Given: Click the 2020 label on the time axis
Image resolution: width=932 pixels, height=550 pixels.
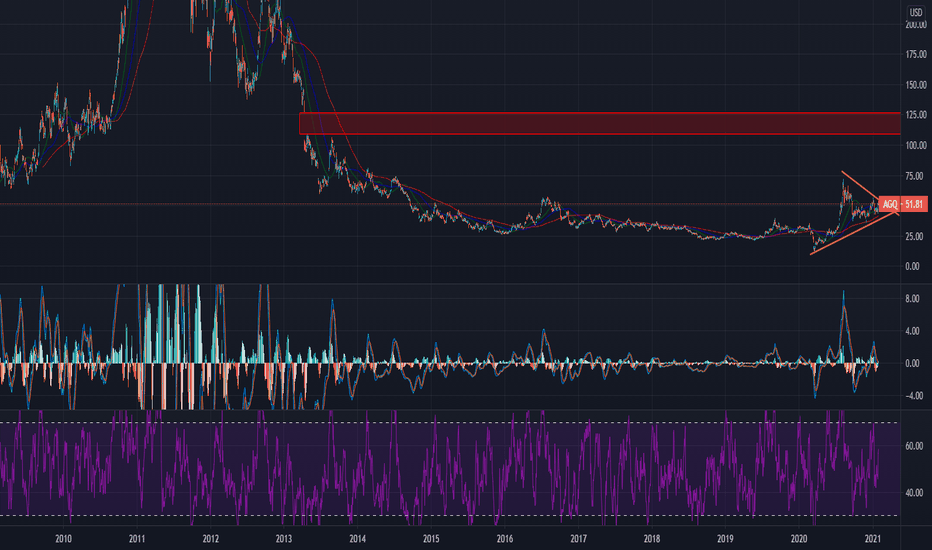Looking at the screenshot, I should [799, 539].
